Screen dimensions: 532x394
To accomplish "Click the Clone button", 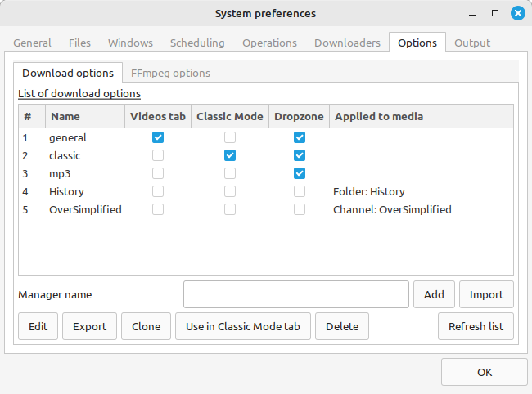I will pyautogui.click(x=146, y=326).
